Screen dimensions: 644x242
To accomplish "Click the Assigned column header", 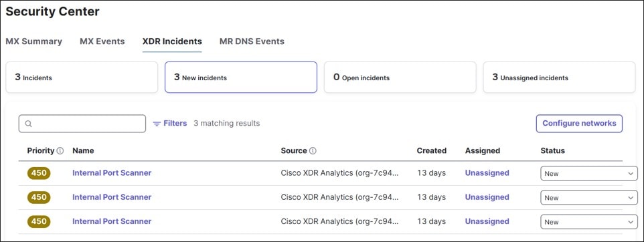I will (x=483, y=151).
